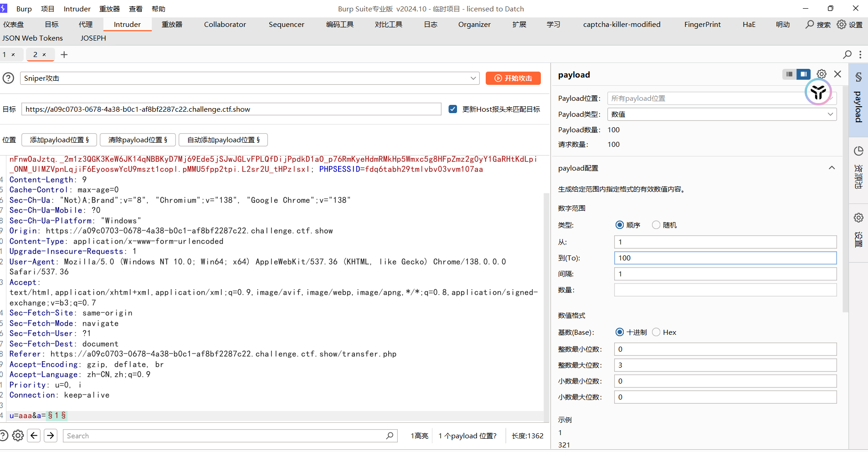Open the Sniper攻击 attack type dropdown
This screenshot has width=868, height=452.
point(249,78)
